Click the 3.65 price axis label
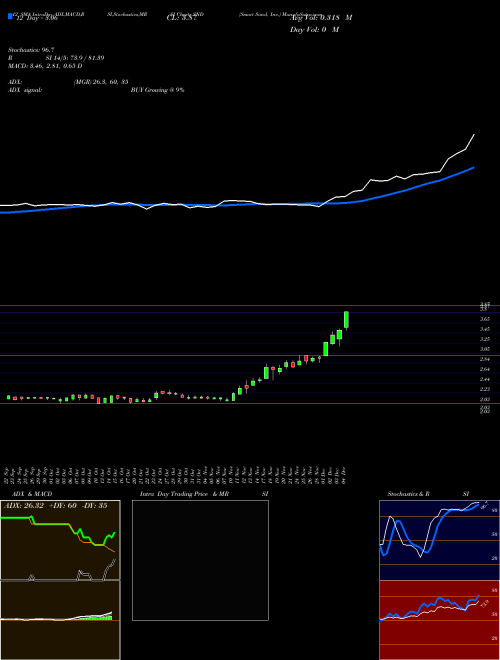The width and height of the screenshot is (500, 660). (484, 319)
